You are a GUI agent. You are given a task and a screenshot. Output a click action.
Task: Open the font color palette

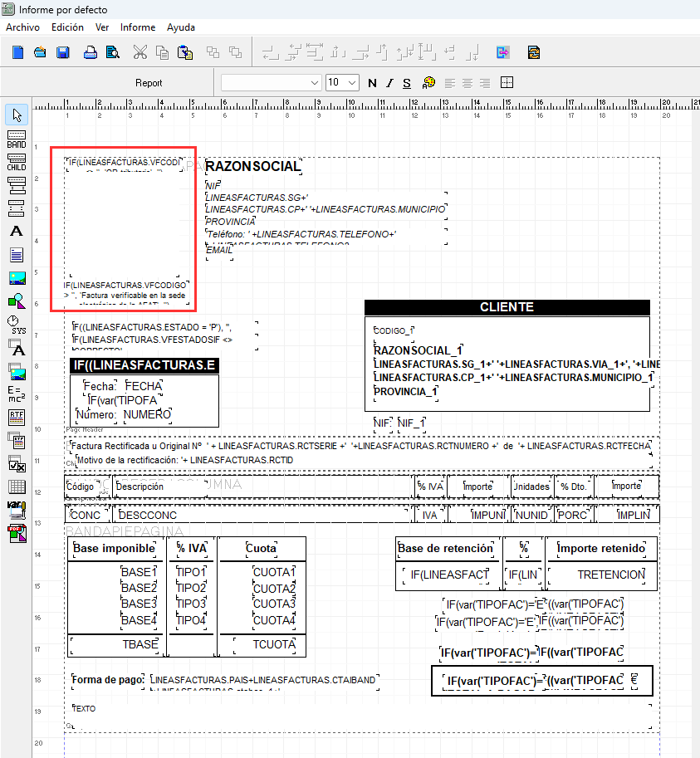[428, 83]
